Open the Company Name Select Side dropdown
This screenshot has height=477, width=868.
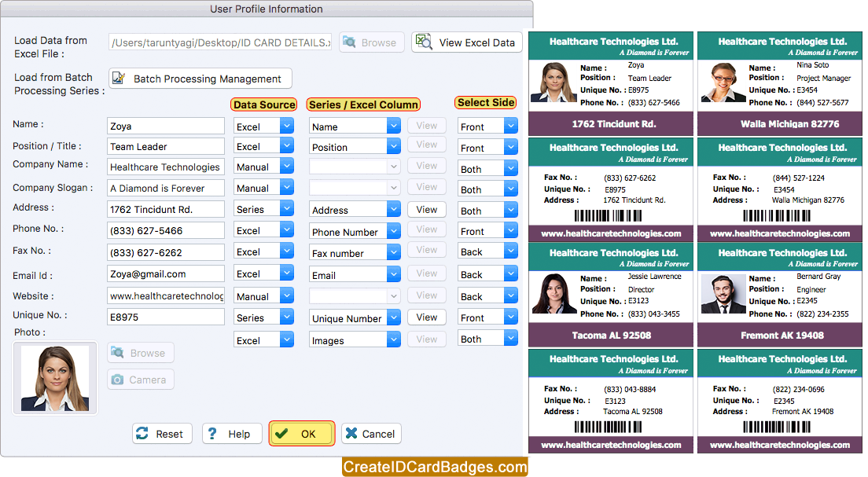click(487, 169)
